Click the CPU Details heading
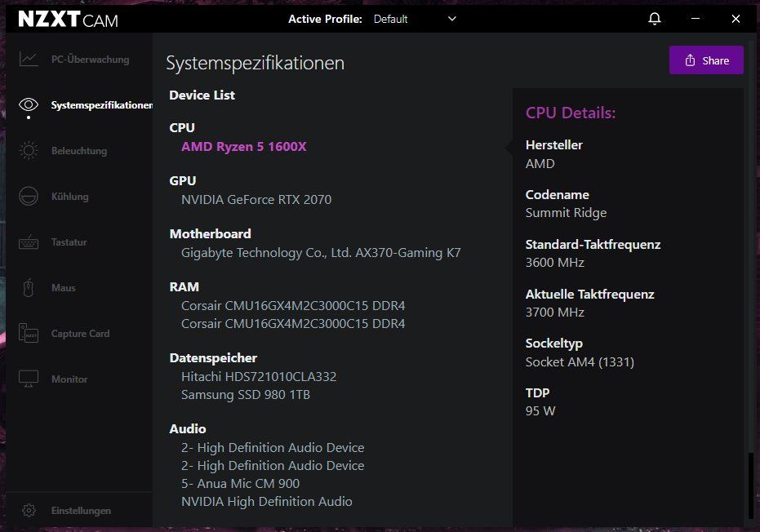The height and width of the screenshot is (532, 760). (571, 113)
